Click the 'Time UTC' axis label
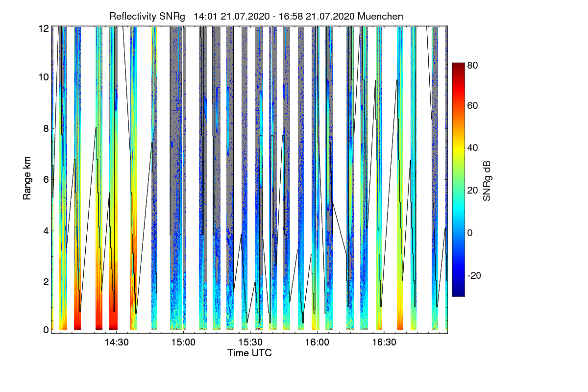This screenshot has width=588, height=392. [249, 353]
